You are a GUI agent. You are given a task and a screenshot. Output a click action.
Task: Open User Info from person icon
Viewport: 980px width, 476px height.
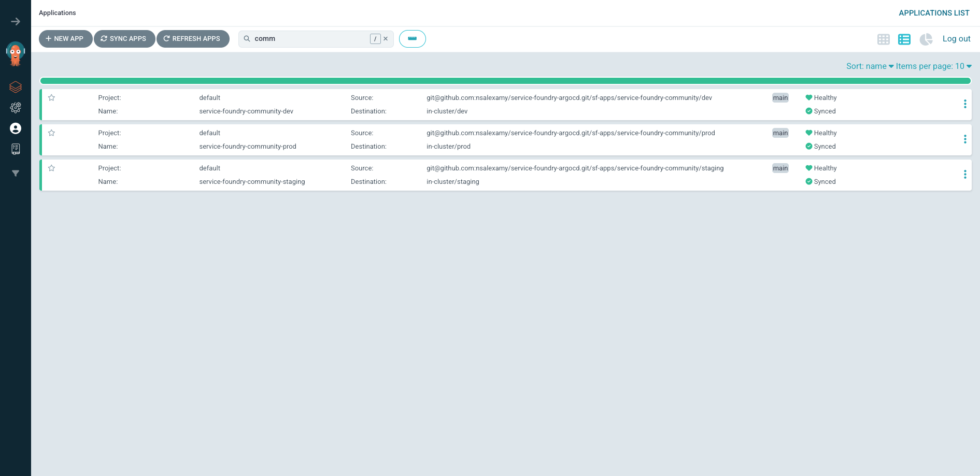16,128
